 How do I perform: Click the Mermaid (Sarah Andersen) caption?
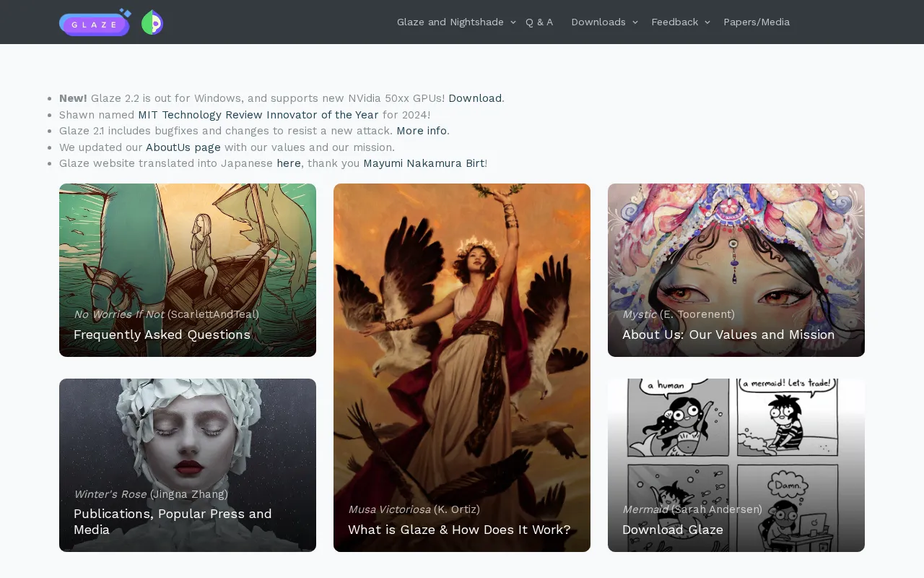[x=692, y=509]
